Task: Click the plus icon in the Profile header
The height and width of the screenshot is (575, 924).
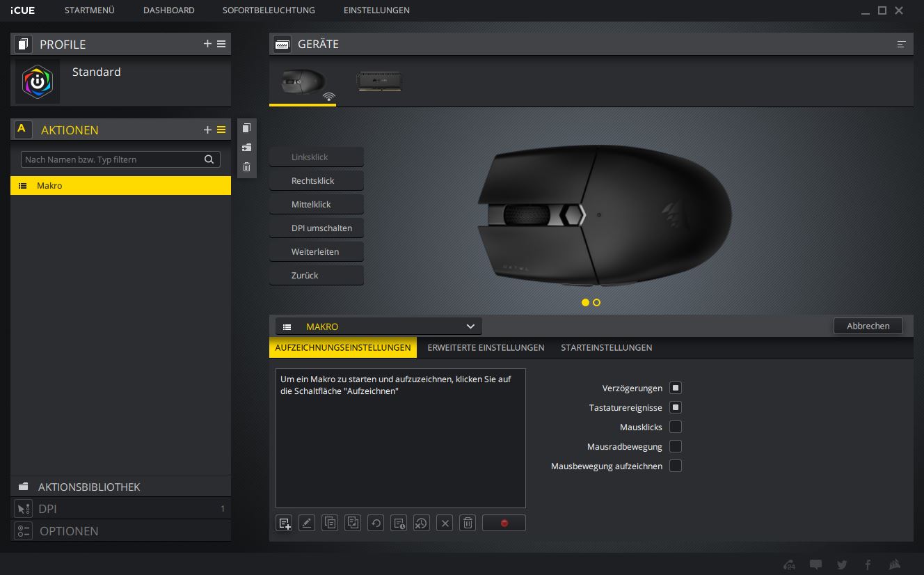Action: coord(207,44)
